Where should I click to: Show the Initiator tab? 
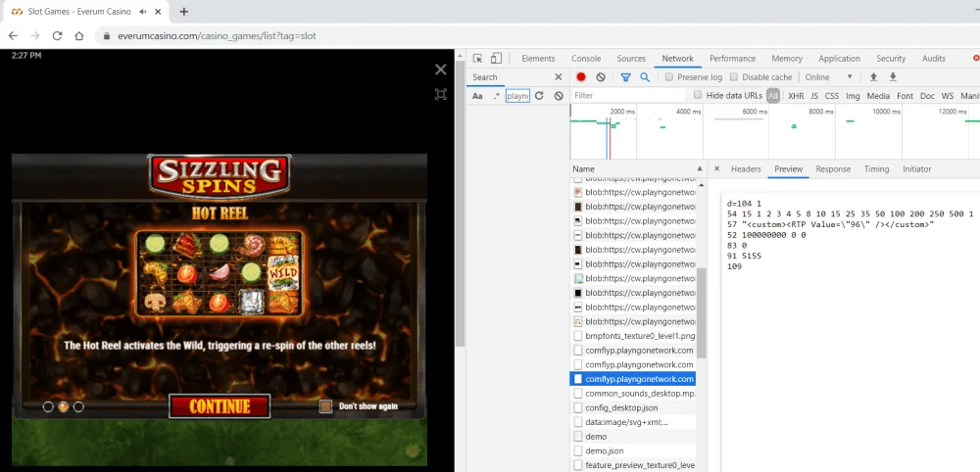point(917,169)
